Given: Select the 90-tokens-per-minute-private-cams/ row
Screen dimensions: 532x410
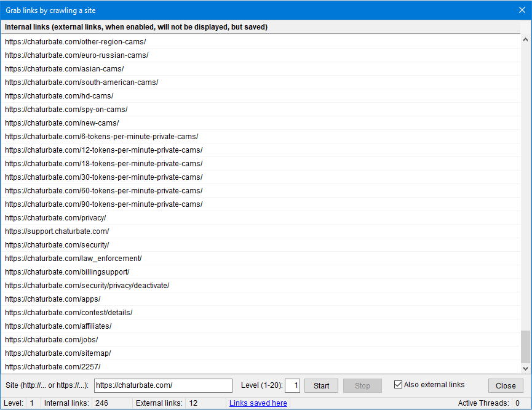Looking at the screenshot, I should point(261,204).
